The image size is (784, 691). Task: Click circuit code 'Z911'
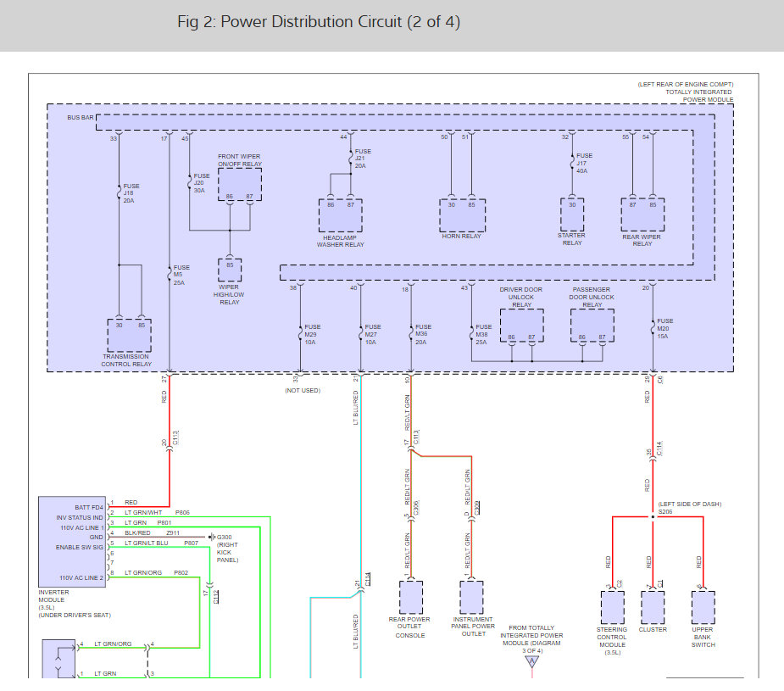[x=173, y=533]
